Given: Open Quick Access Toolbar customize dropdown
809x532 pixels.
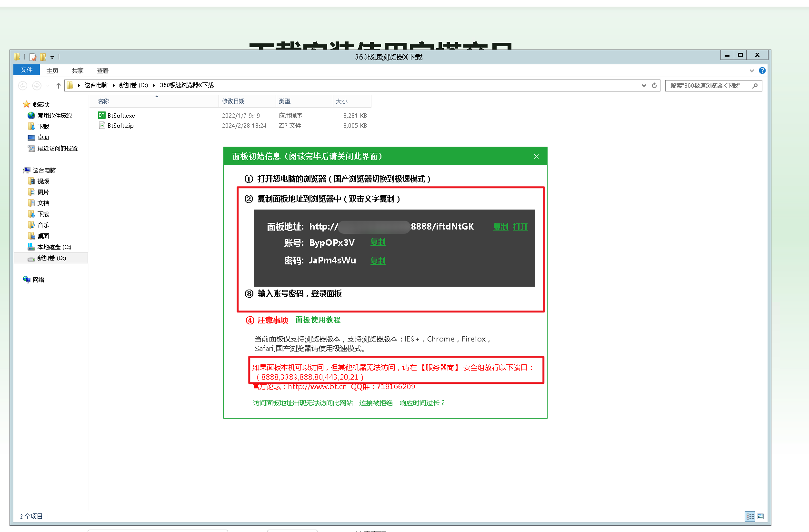Looking at the screenshot, I should point(52,57).
